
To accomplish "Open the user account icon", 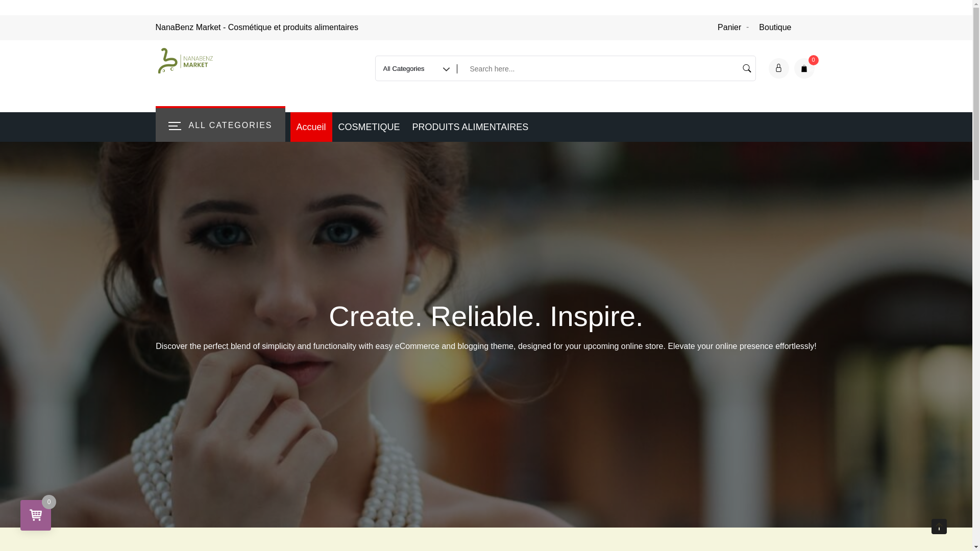I will pyautogui.click(x=778, y=68).
